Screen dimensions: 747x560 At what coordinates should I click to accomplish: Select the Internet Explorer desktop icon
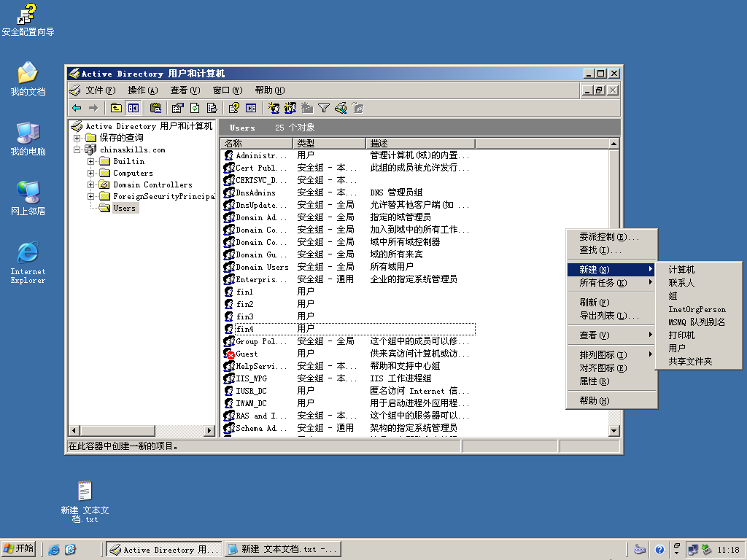click(x=28, y=262)
